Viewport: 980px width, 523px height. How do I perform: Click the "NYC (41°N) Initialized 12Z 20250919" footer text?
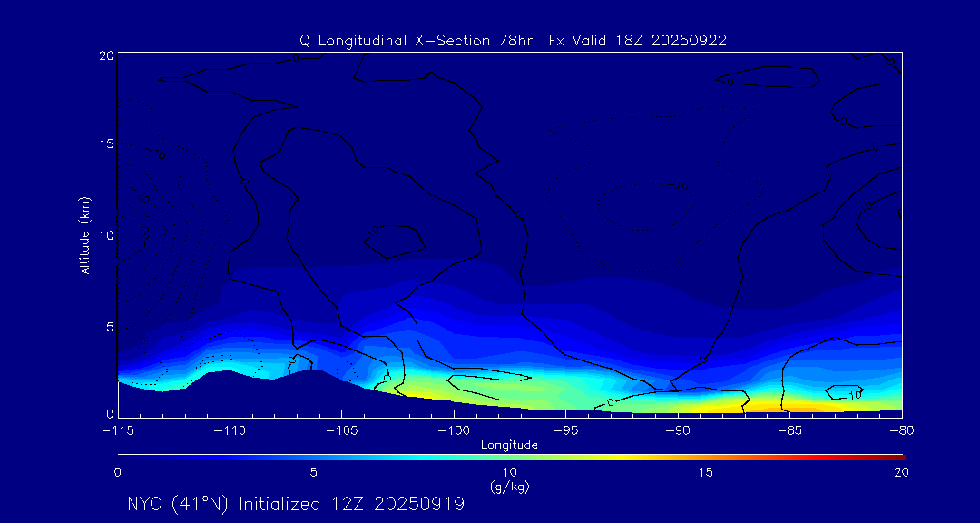coord(296,504)
